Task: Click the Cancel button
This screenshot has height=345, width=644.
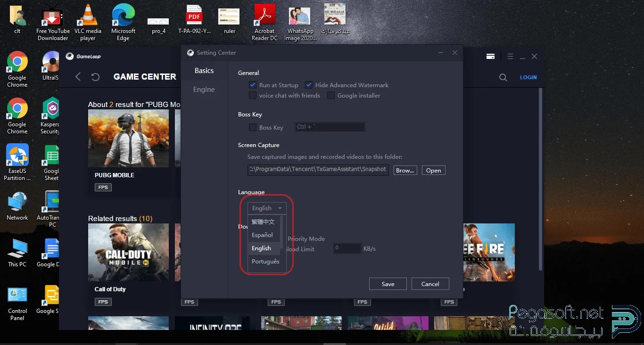Action: coord(430,284)
